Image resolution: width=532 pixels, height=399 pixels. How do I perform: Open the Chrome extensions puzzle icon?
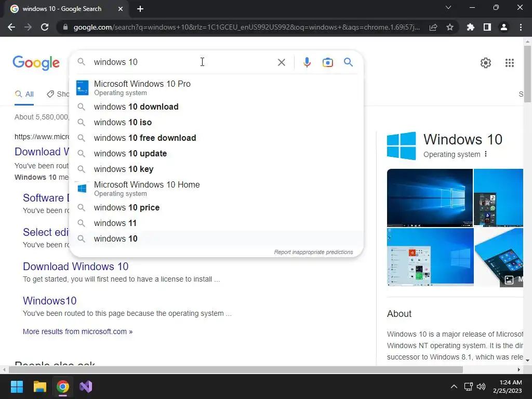[471, 27]
